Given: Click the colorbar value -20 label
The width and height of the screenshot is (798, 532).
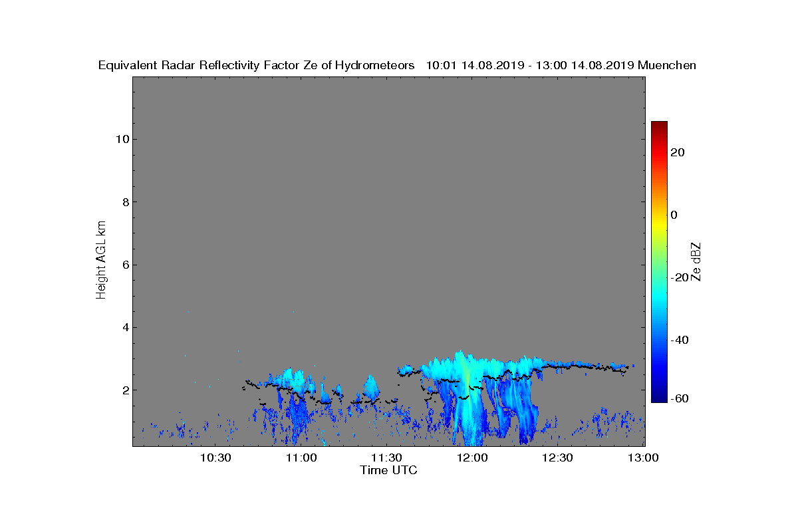Looking at the screenshot, I should [680, 277].
